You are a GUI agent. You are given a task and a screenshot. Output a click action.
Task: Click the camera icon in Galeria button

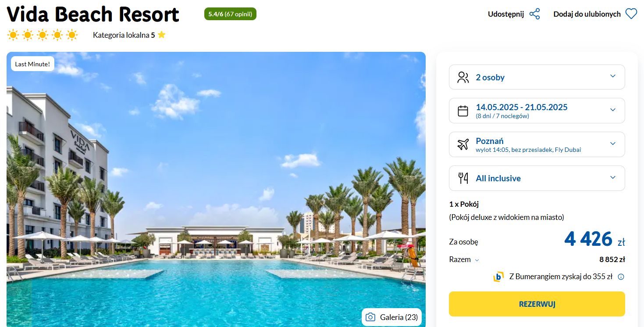point(370,317)
